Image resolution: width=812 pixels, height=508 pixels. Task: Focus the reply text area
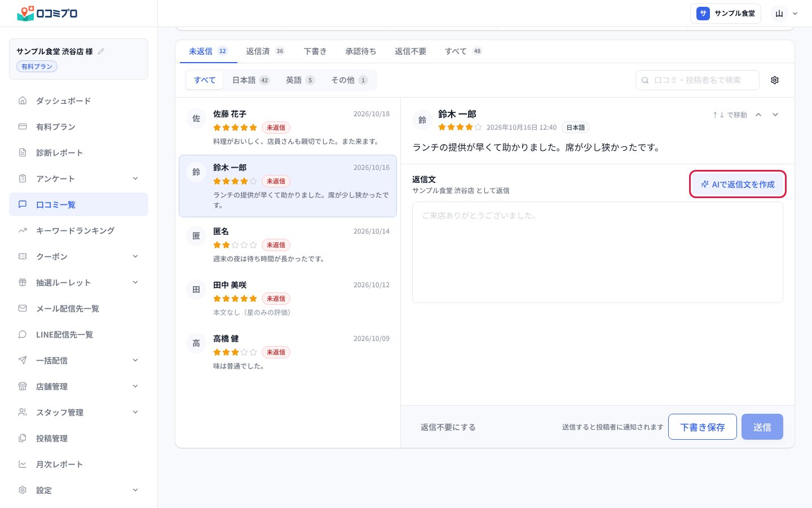pos(598,252)
